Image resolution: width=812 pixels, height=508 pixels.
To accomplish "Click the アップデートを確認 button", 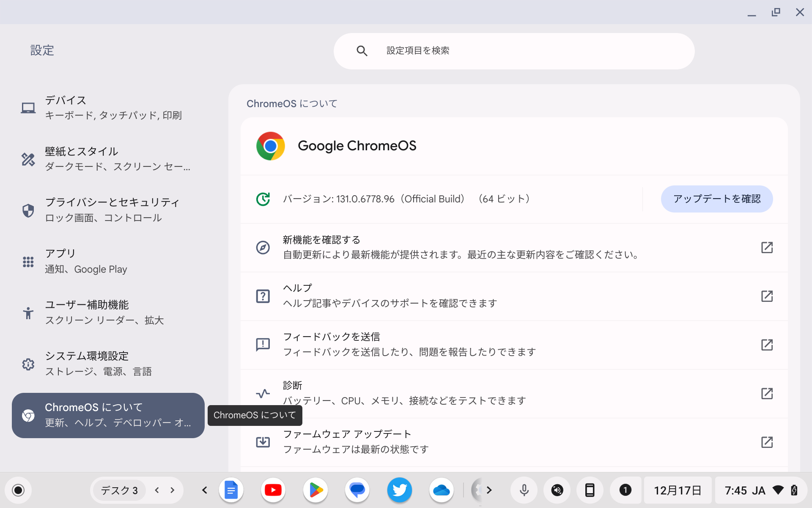I will pyautogui.click(x=716, y=199).
